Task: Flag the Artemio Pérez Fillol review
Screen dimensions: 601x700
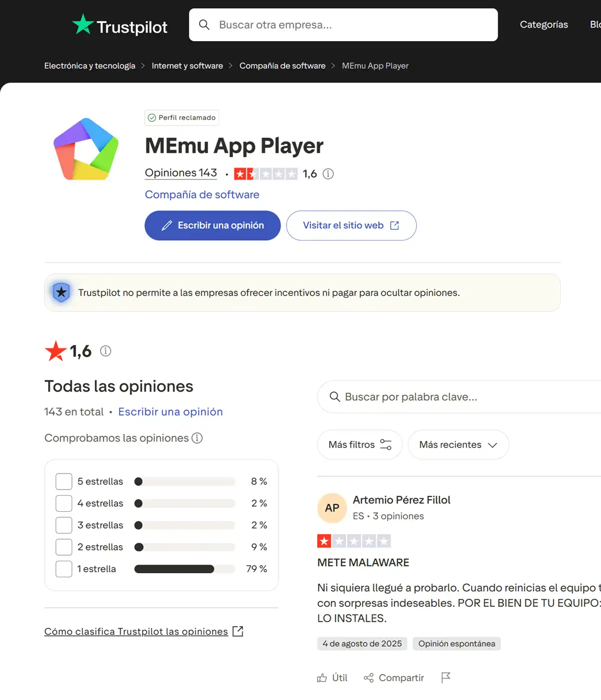Action: click(x=446, y=677)
